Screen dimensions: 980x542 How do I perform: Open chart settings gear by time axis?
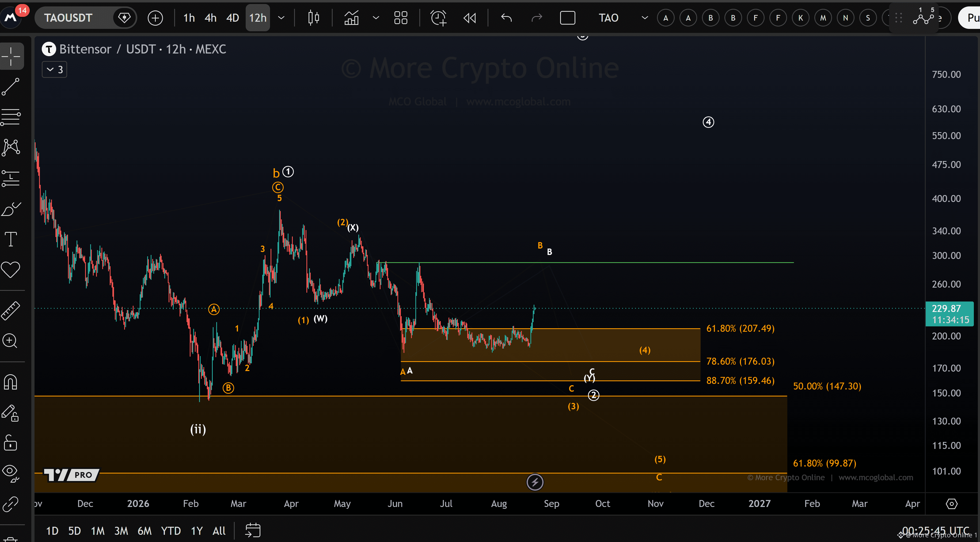[x=951, y=504]
